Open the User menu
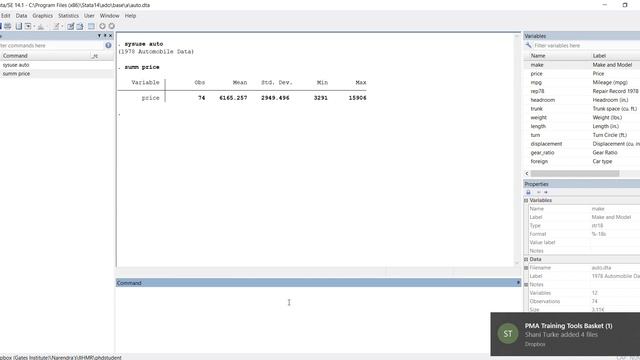 [89, 16]
